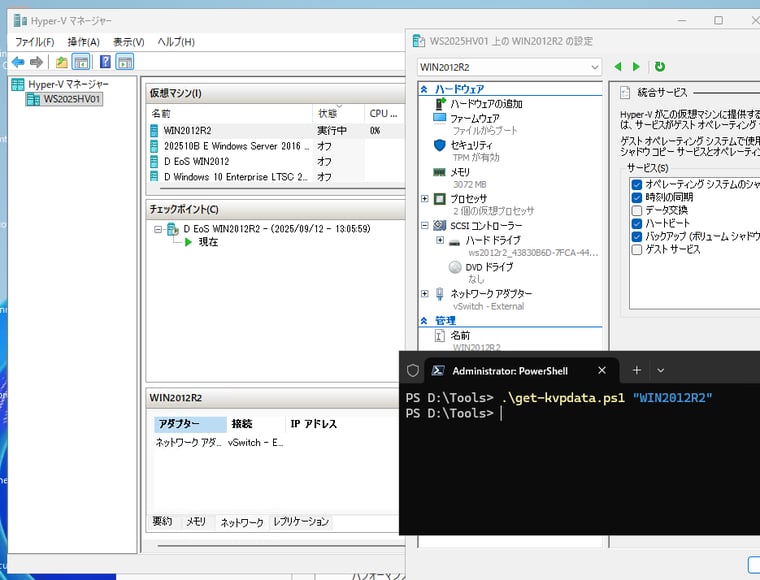Screen dimensions: 760x580
Task: Go to previous VM with green left arrow
Action: pos(618,67)
